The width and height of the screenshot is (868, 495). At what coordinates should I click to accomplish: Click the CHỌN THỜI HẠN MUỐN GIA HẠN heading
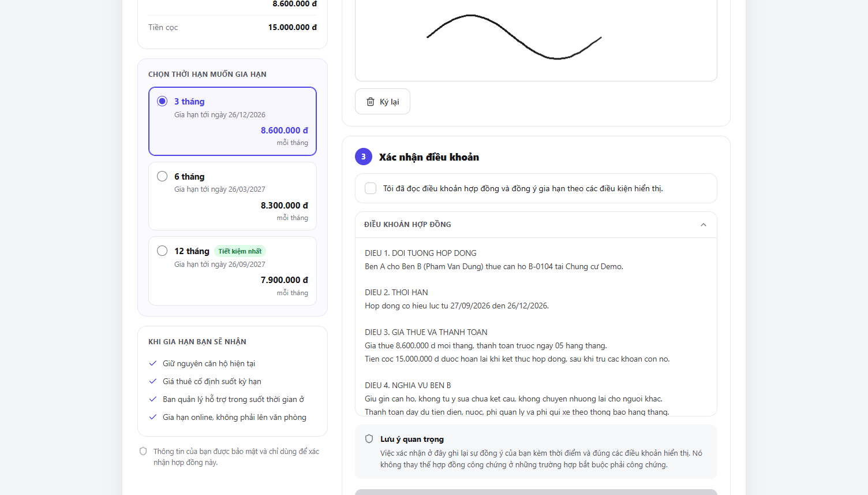(x=207, y=75)
